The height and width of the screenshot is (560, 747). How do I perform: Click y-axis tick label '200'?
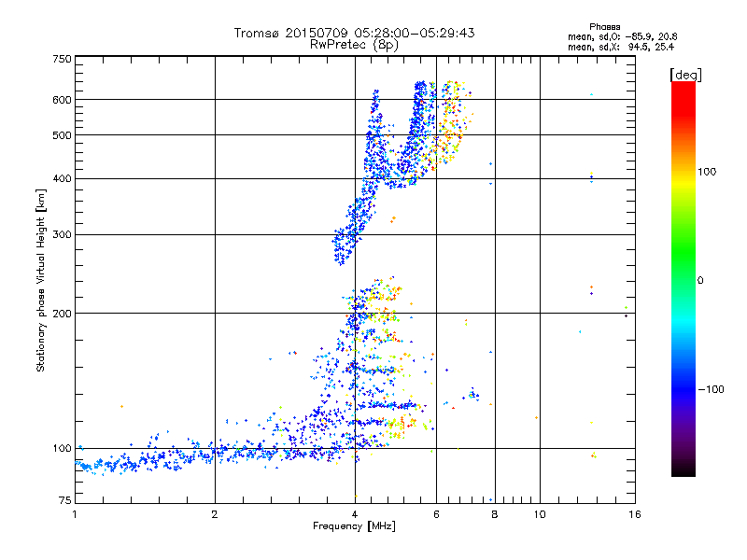(63, 314)
